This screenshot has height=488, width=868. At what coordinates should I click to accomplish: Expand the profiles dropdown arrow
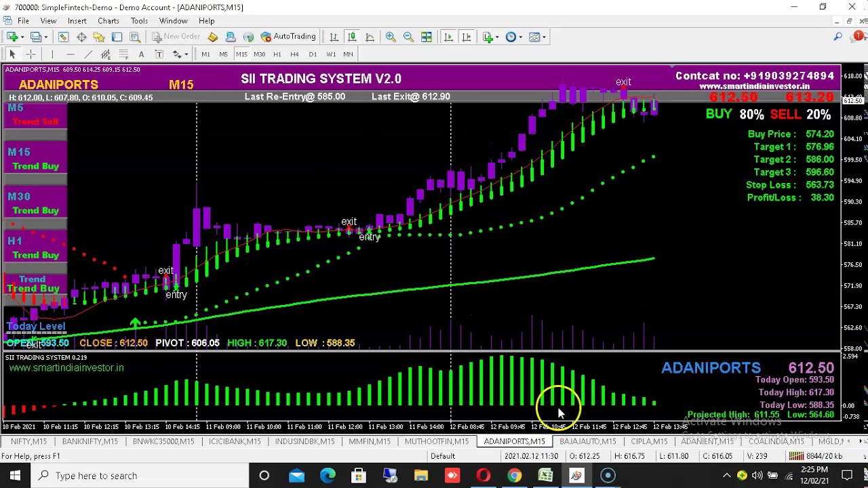(45, 37)
